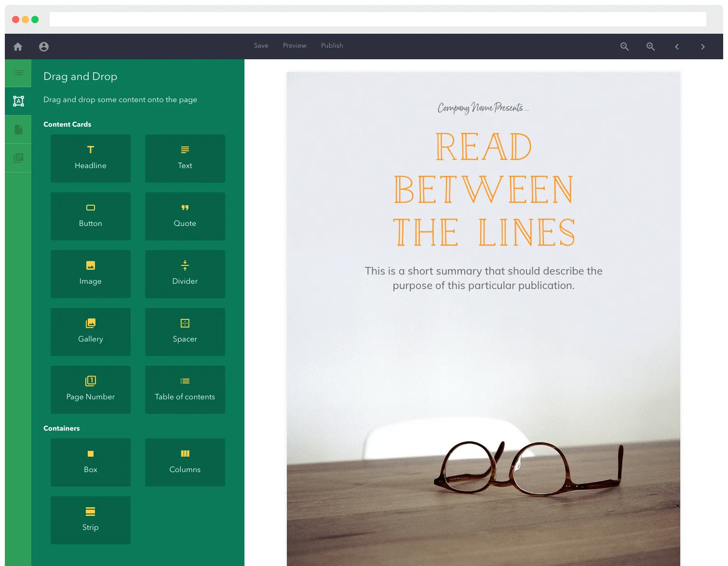Select the Divider content card
This screenshot has width=728, height=566.
click(x=185, y=274)
